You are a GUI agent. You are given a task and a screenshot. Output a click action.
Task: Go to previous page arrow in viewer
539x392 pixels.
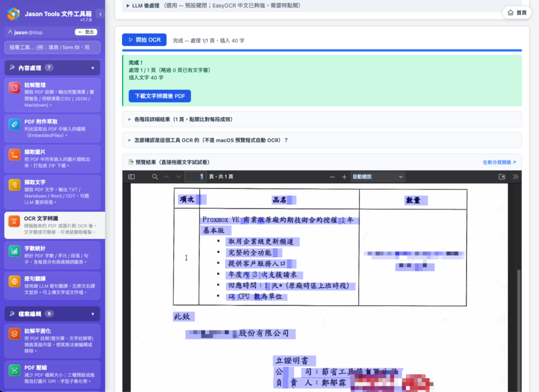tap(167, 177)
